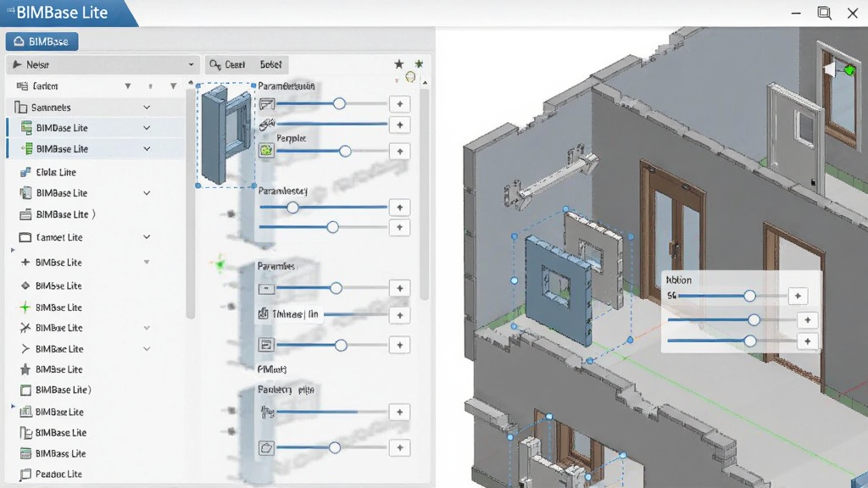868x488 pixels.
Task: Click the first filter arrow in the Eadem row
Action: (x=128, y=86)
